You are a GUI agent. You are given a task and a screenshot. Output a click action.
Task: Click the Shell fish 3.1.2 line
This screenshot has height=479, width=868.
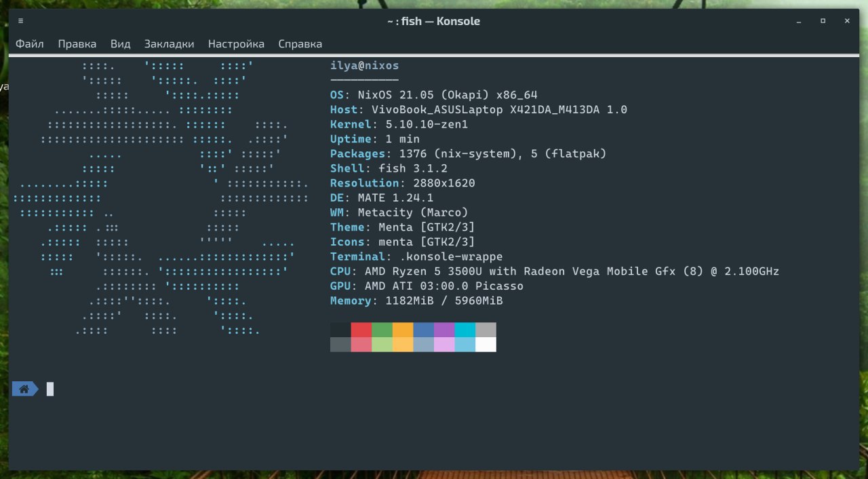[389, 168]
